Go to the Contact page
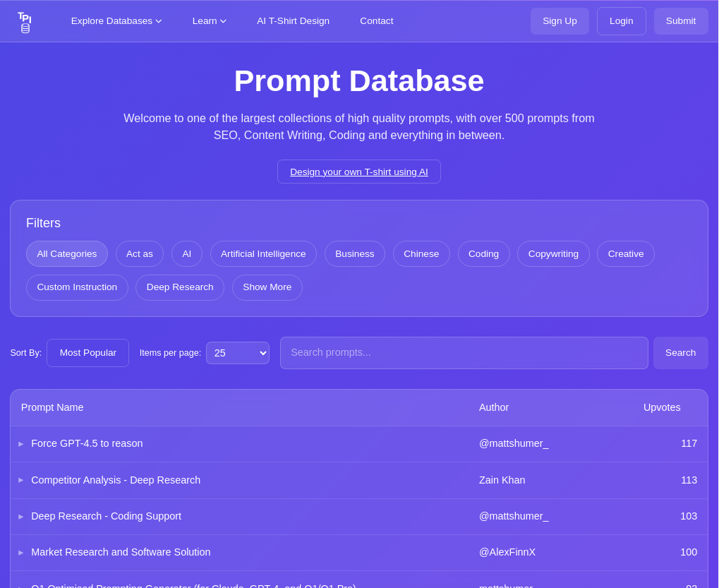 tap(377, 21)
